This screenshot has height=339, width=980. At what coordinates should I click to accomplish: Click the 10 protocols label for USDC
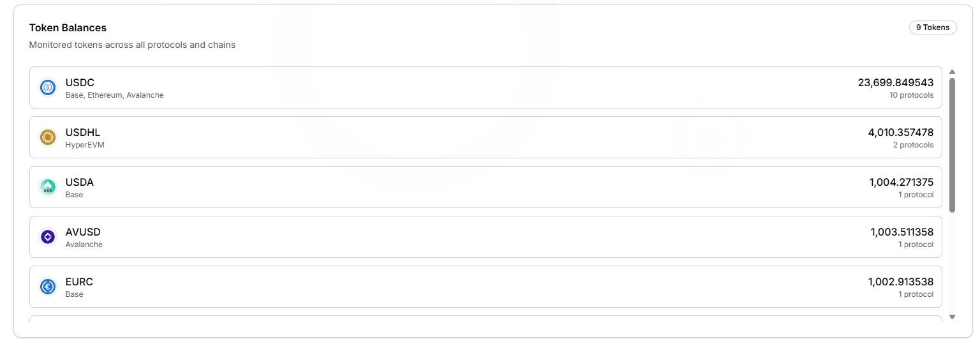[x=911, y=95]
